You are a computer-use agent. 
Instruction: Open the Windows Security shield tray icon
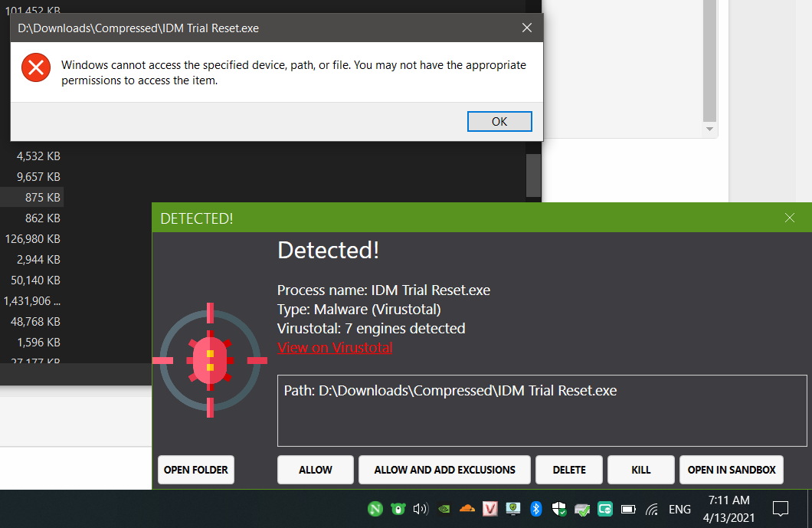pos(558,509)
